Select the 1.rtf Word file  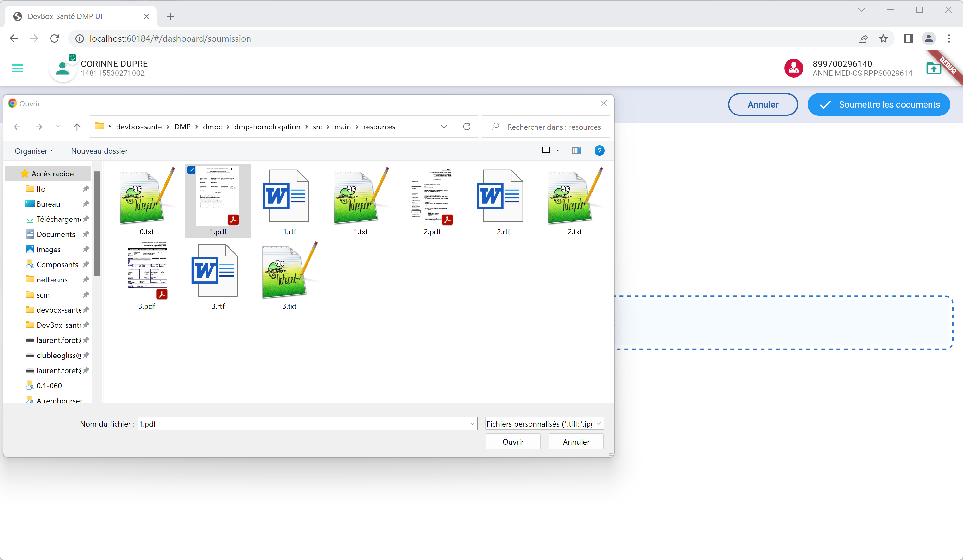click(x=289, y=201)
